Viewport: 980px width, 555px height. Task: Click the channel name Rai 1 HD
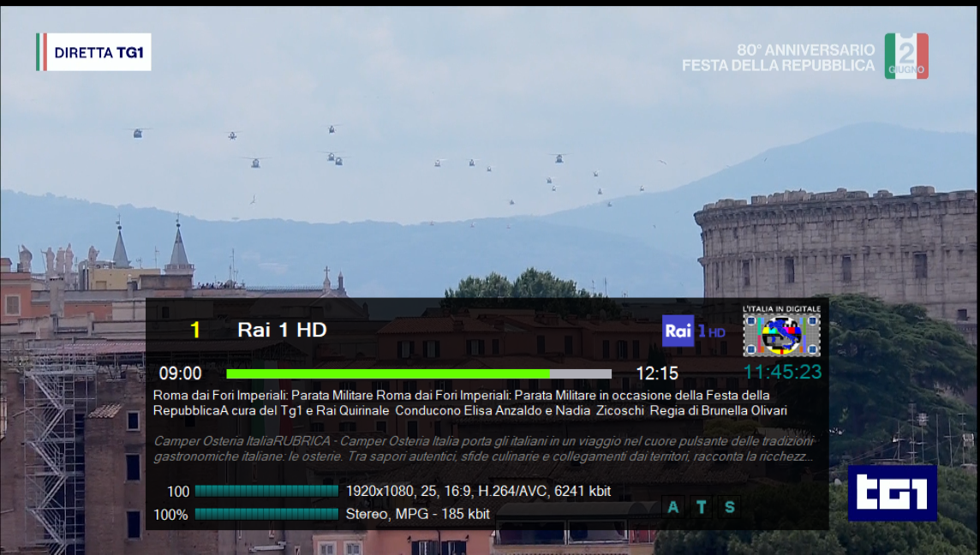[282, 330]
